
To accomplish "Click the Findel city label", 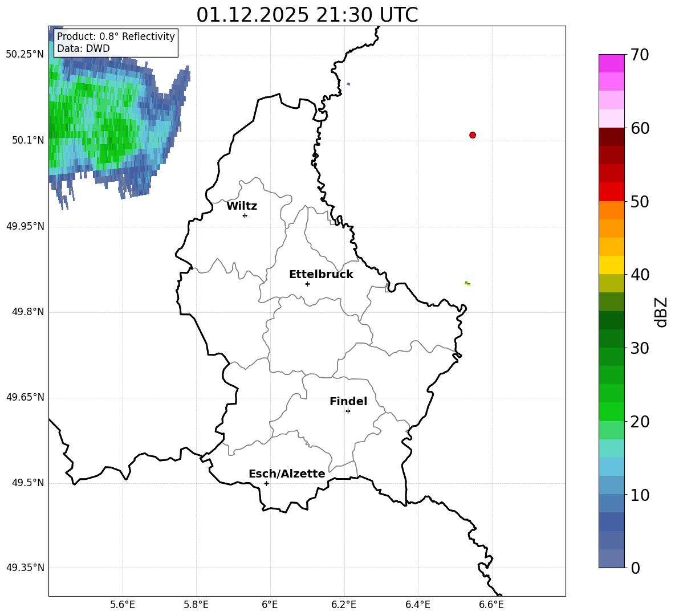I will [x=348, y=401].
